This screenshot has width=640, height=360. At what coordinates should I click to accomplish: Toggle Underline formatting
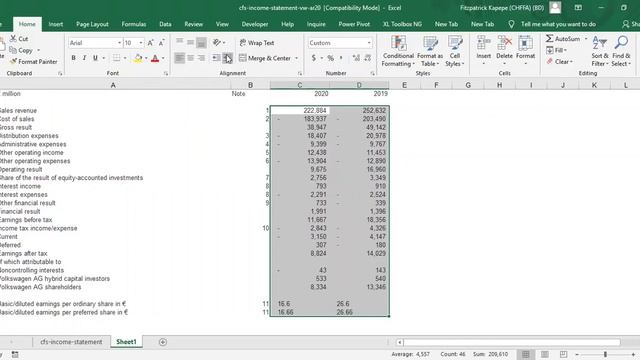[x=95, y=58]
